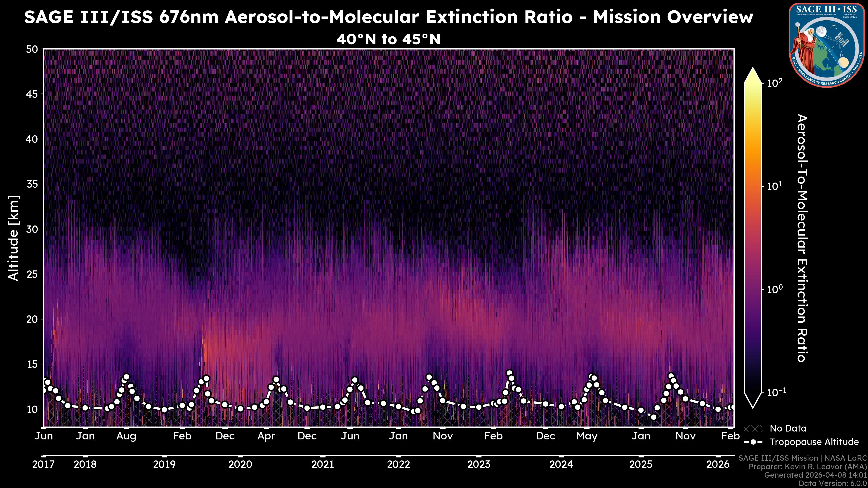Click the SAGE III ISS mission logo
Viewport: 868px width, 488px height.
point(826,45)
